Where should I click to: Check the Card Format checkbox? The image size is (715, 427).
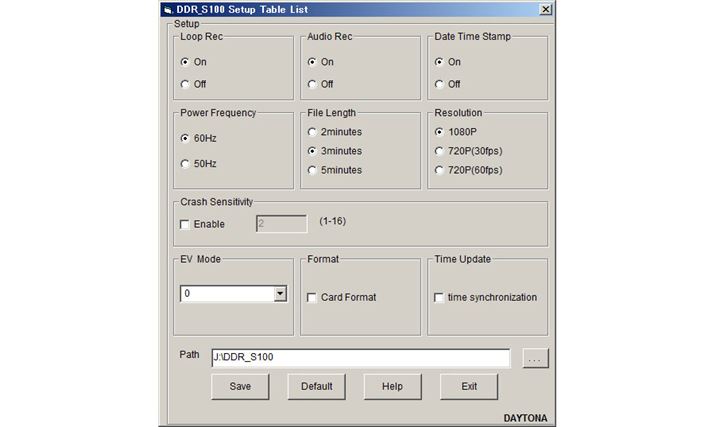(x=312, y=297)
